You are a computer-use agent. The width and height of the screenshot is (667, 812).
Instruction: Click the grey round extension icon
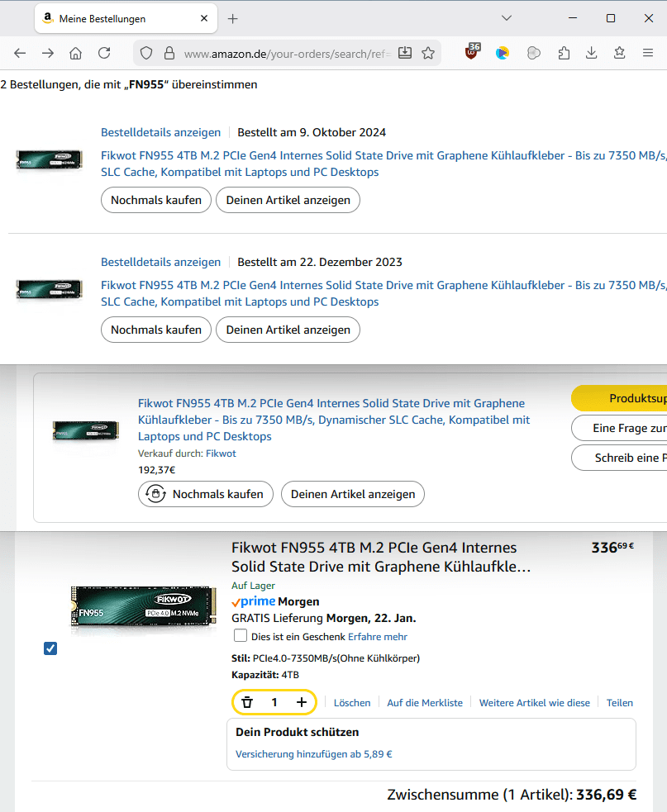coord(533,53)
